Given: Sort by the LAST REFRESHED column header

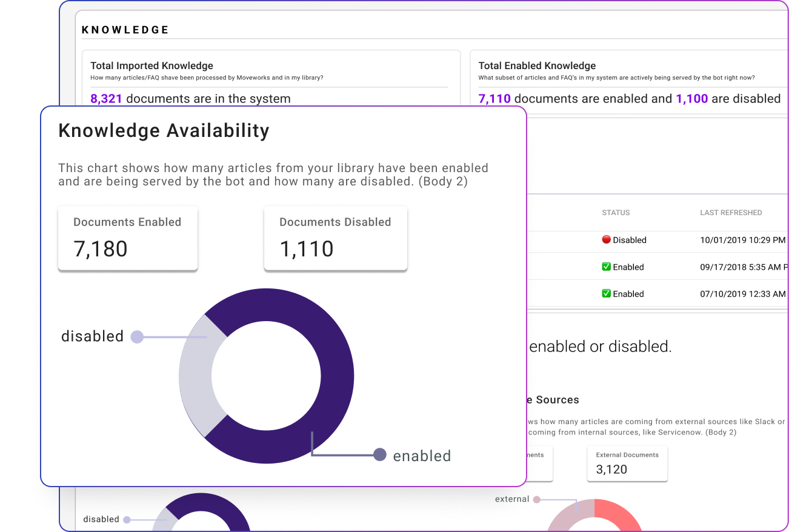Looking at the screenshot, I should click(x=731, y=213).
